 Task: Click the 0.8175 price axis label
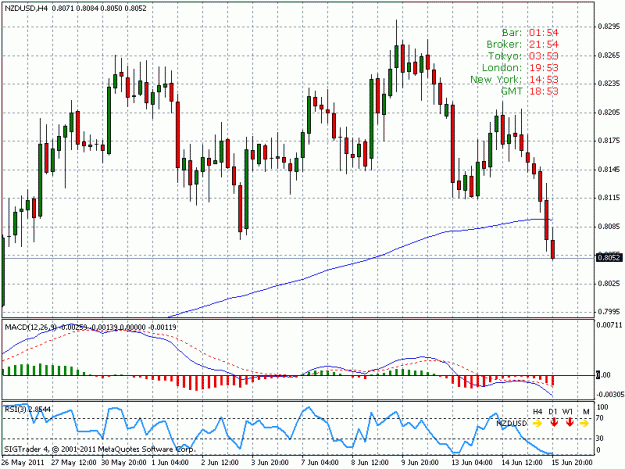click(609, 141)
